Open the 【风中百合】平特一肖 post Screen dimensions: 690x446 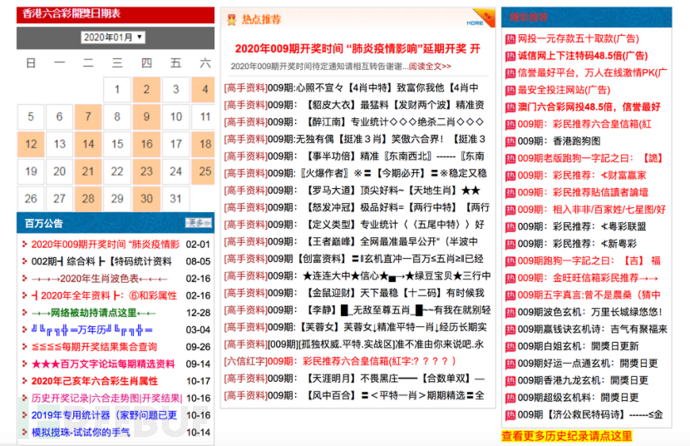click(354, 396)
